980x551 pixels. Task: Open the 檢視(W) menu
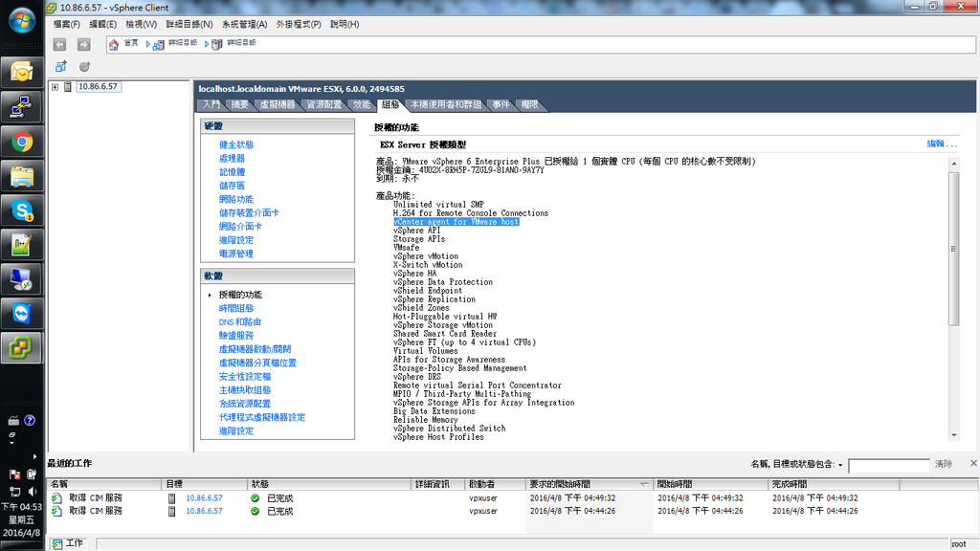pos(142,24)
